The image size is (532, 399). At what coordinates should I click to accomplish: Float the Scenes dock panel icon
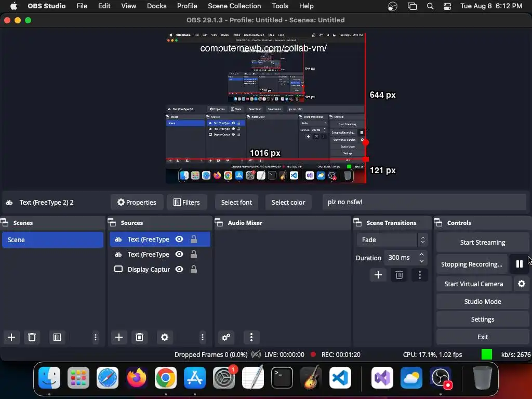(x=5, y=222)
